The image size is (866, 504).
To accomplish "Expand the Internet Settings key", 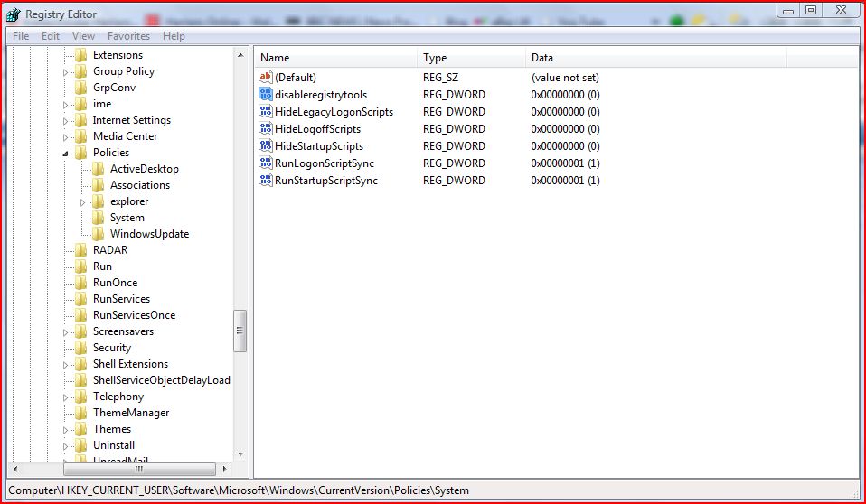I will tap(65, 121).
